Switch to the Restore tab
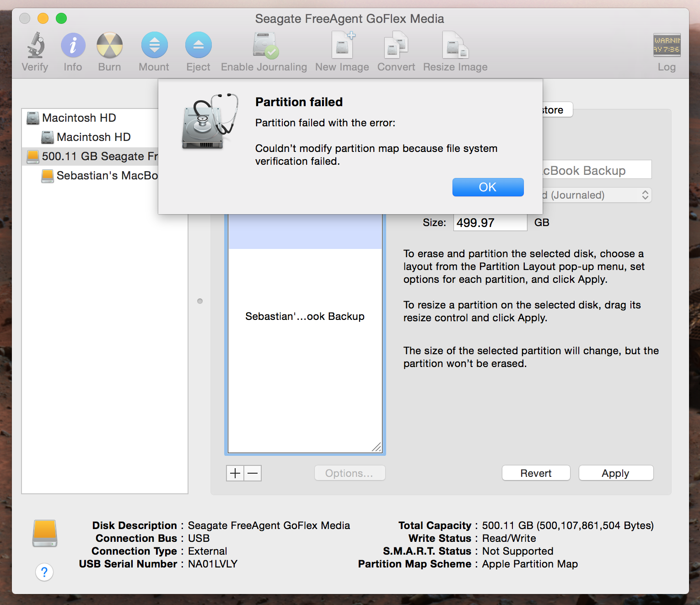Viewport: 700px width, 605px height. point(557,110)
